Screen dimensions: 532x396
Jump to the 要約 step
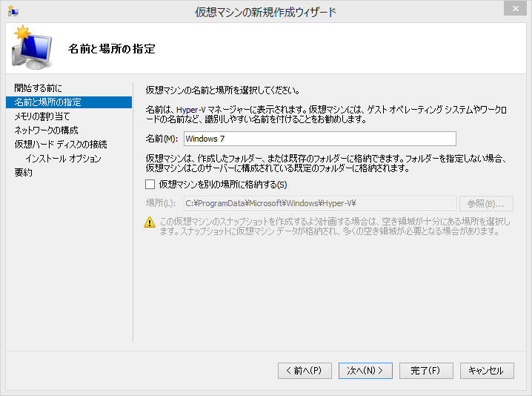(x=23, y=173)
